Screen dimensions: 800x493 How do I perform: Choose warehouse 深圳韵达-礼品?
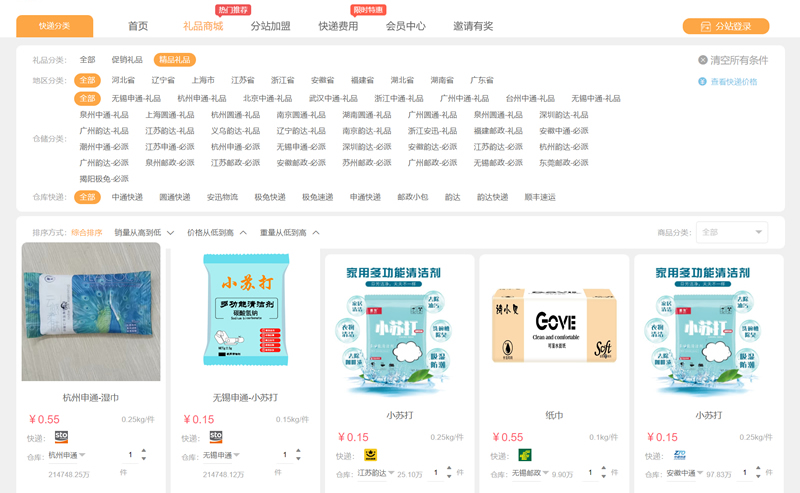click(564, 115)
